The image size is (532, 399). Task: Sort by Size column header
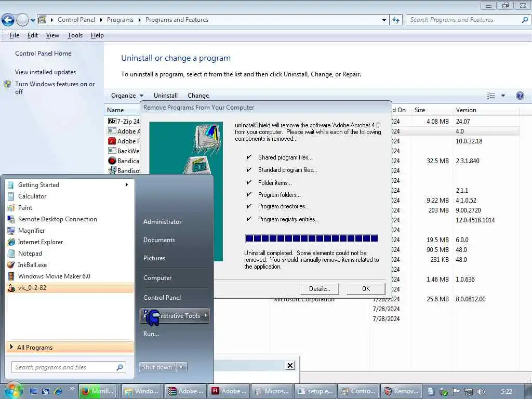click(x=420, y=110)
